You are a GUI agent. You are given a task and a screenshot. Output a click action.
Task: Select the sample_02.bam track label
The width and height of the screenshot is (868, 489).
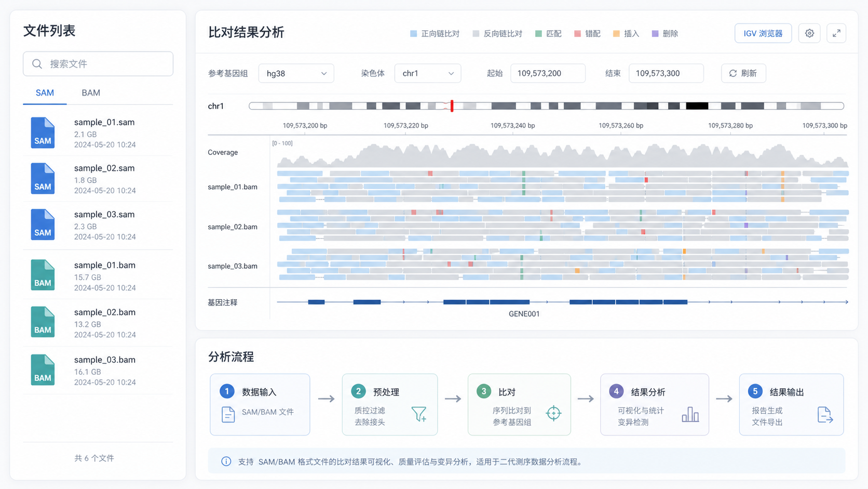coord(233,227)
